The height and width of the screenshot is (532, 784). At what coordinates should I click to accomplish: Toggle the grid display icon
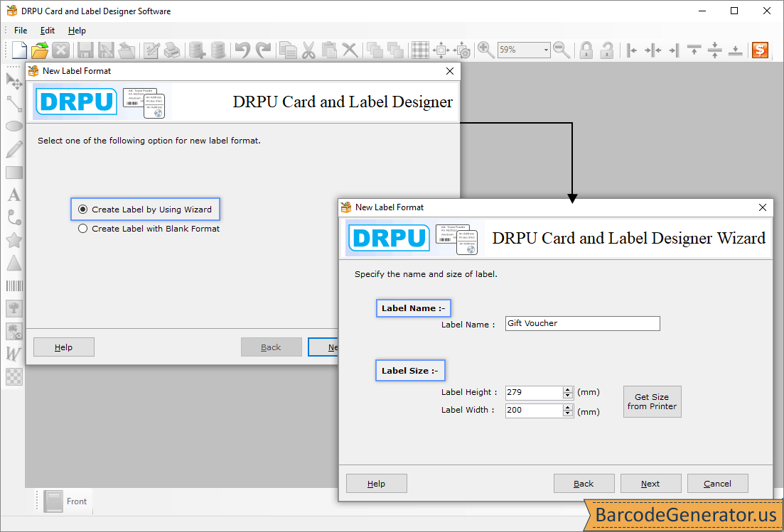tap(420, 50)
